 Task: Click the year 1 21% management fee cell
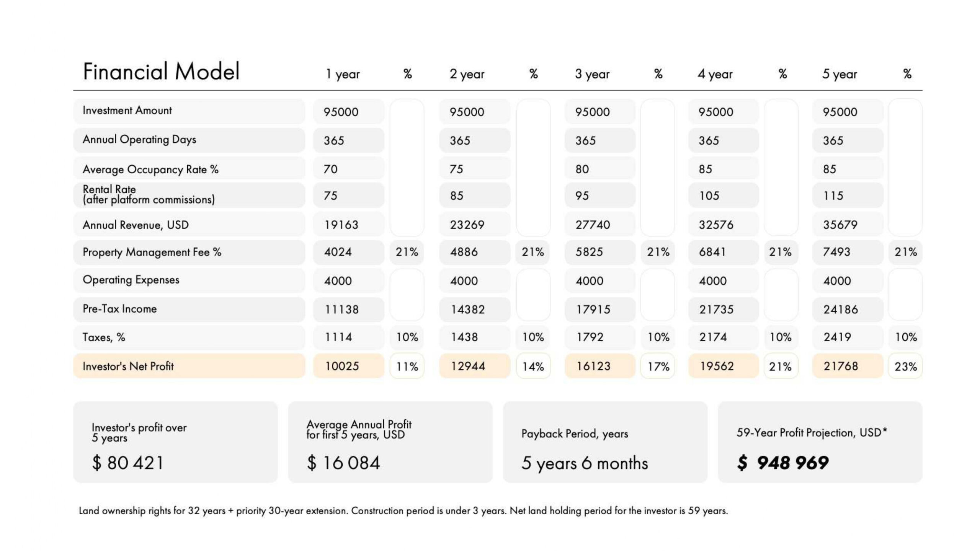coord(407,252)
